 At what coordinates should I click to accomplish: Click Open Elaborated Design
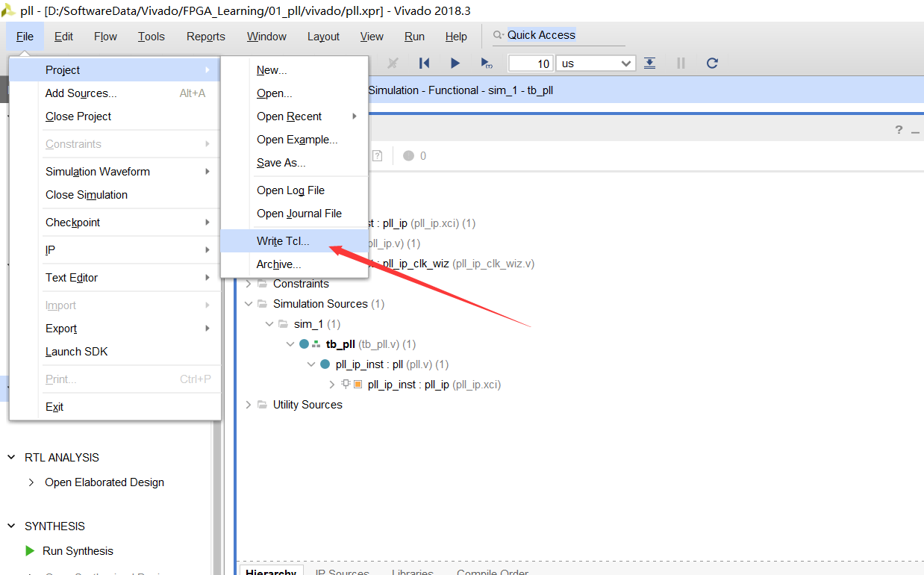click(104, 482)
